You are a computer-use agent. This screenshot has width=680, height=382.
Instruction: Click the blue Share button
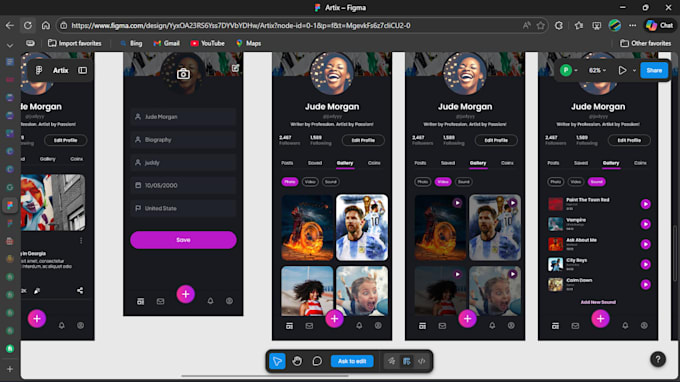tap(654, 70)
